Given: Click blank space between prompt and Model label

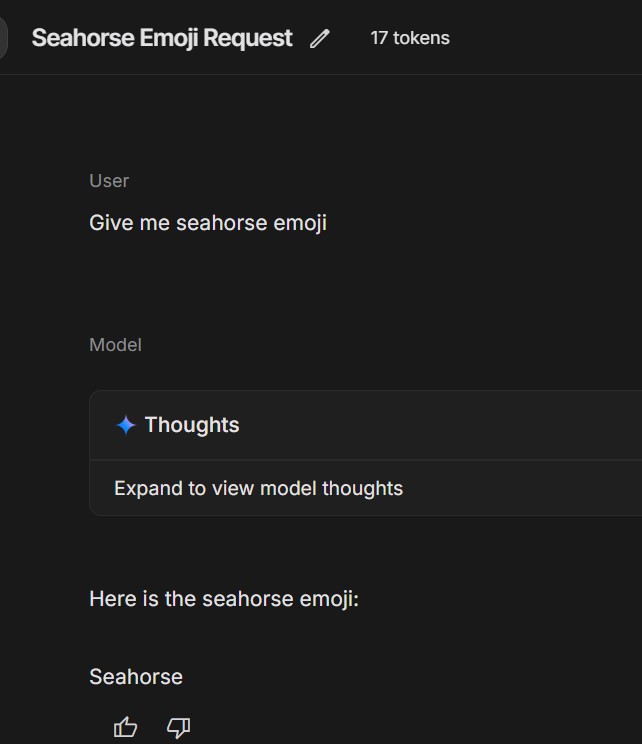Looking at the screenshot, I should pos(300,285).
